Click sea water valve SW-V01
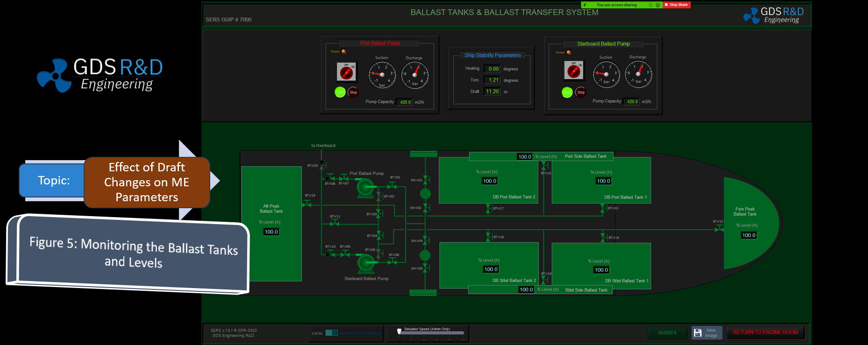868x345 pixels. [x=426, y=180]
